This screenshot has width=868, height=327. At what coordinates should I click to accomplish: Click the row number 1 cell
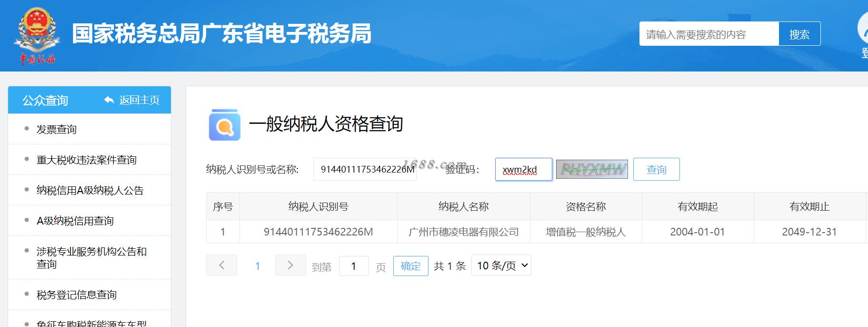(x=223, y=232)
